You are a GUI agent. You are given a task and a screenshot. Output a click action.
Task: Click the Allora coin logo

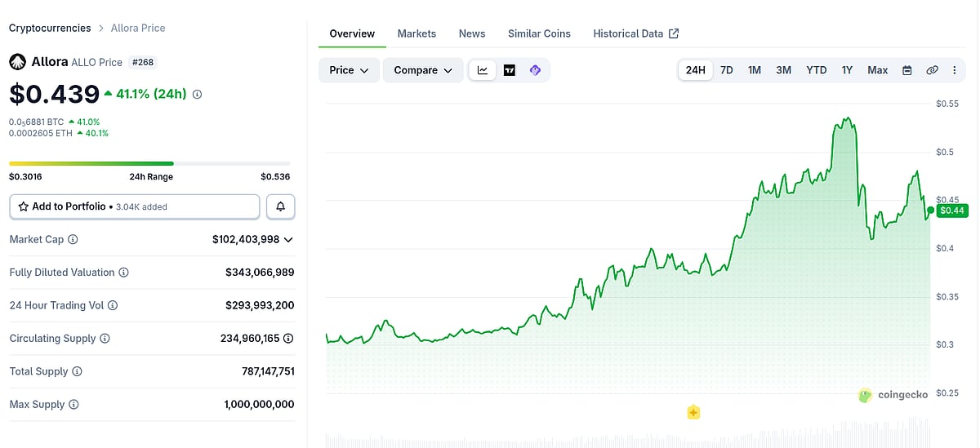click(17, 62)
